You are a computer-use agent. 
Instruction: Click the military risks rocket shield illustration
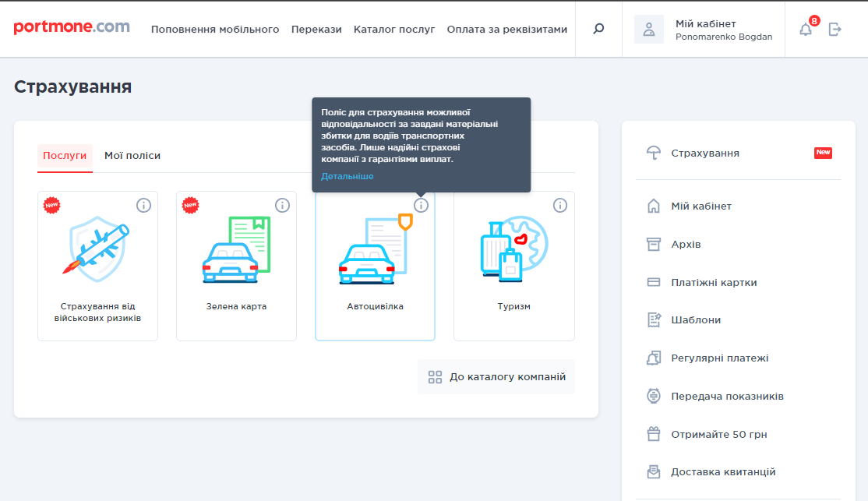tap(97, 249)
